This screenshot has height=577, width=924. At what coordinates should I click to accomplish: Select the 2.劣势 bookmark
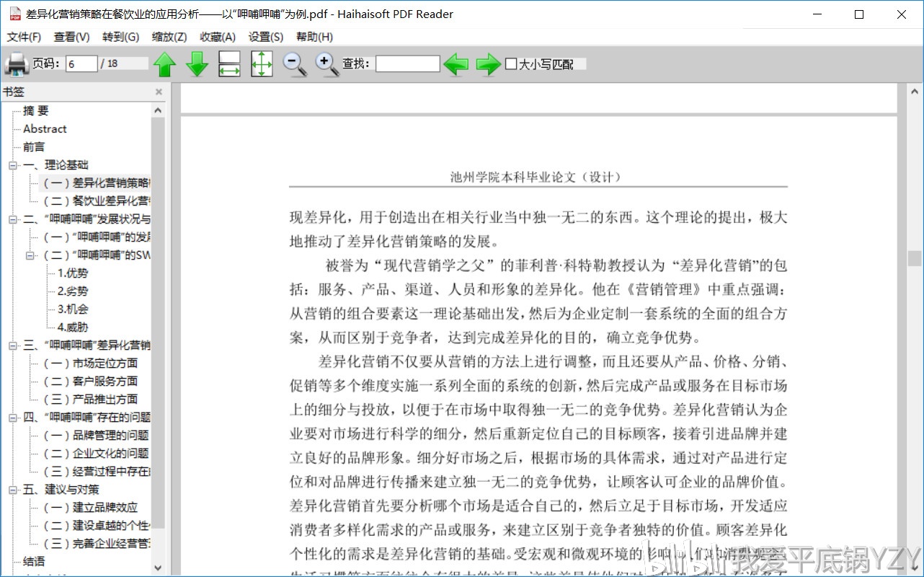pyautogui.click(x=73, y=291)
